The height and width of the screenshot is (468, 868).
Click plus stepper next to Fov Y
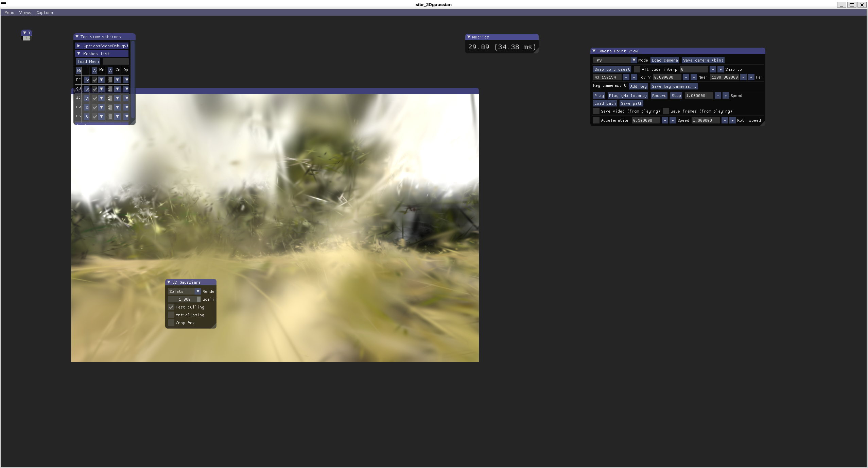[634, 77]
